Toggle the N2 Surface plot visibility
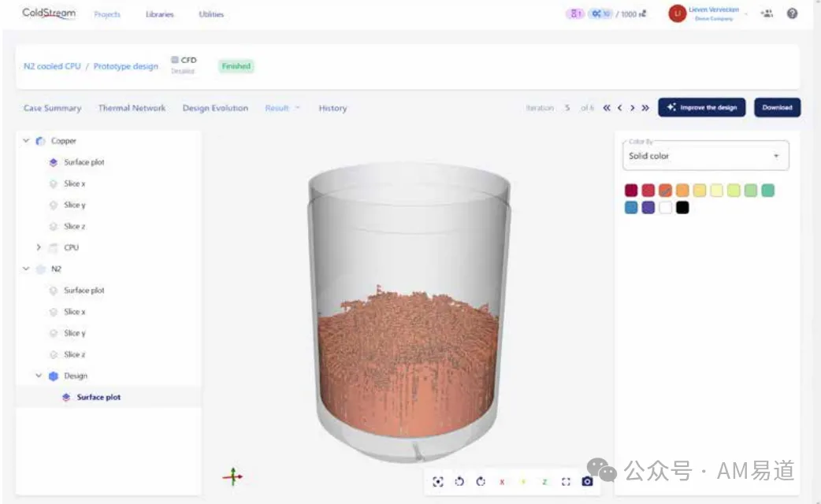This screenshot has height=504, width=821. click(x=53, y=291)
